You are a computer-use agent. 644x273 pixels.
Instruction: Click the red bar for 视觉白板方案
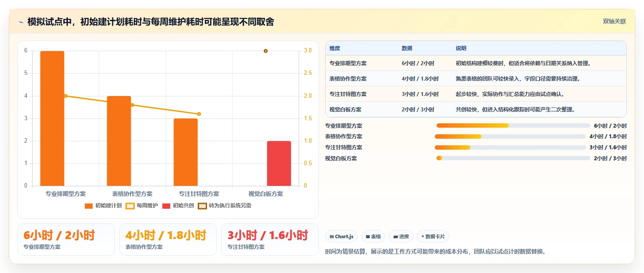click(279, 163)
